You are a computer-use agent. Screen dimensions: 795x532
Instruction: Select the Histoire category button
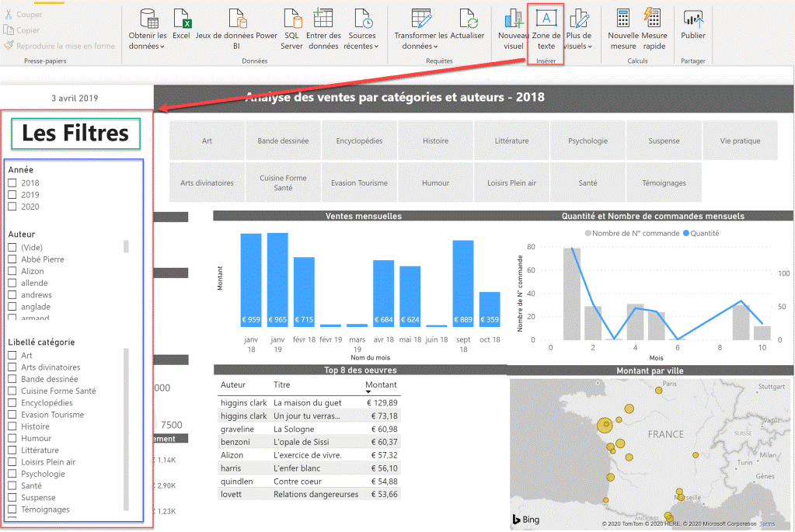(x=435, y=141)
